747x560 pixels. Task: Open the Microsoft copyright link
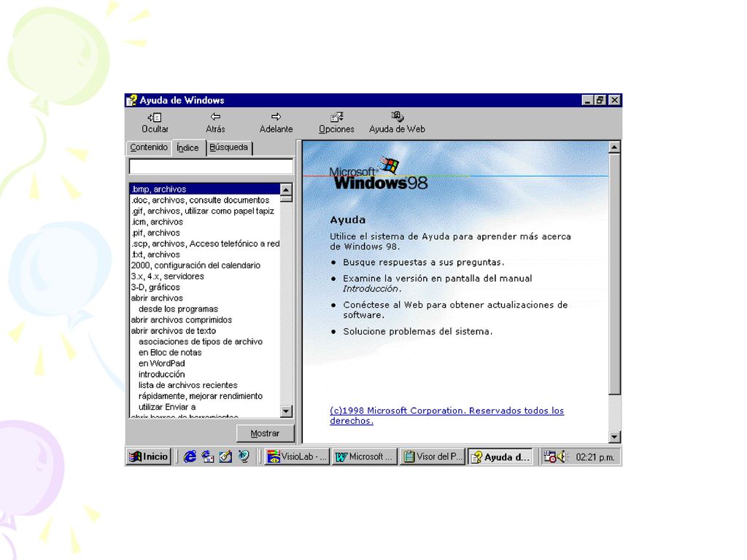[x=446, y=416]
